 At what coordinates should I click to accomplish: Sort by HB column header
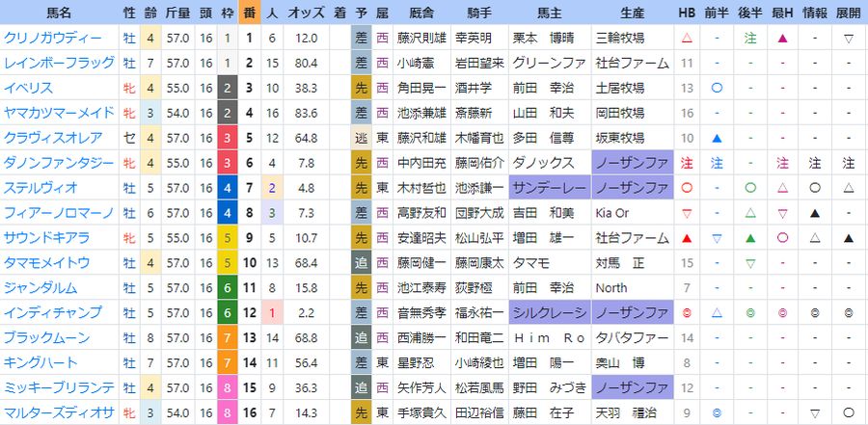click(x=687, y=13)
